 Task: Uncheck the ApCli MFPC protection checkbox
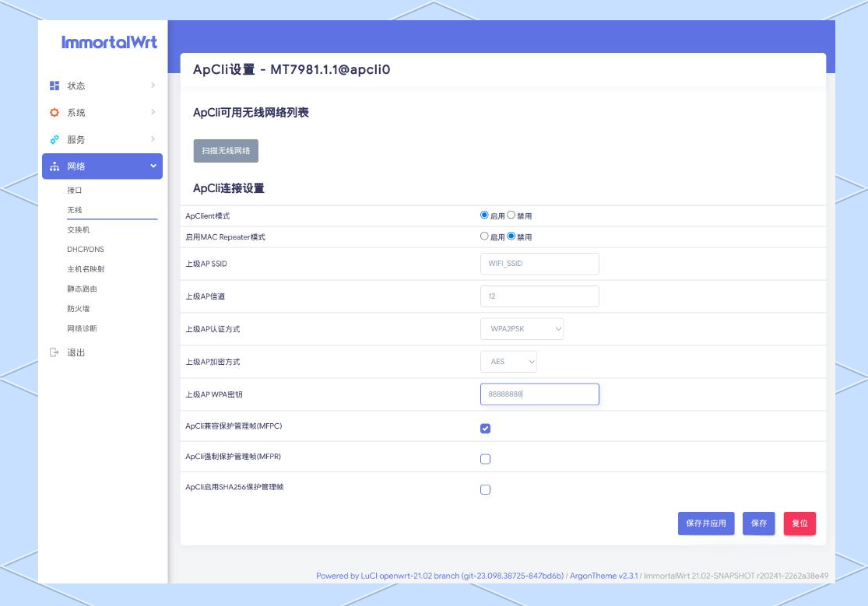pos(485,427)
